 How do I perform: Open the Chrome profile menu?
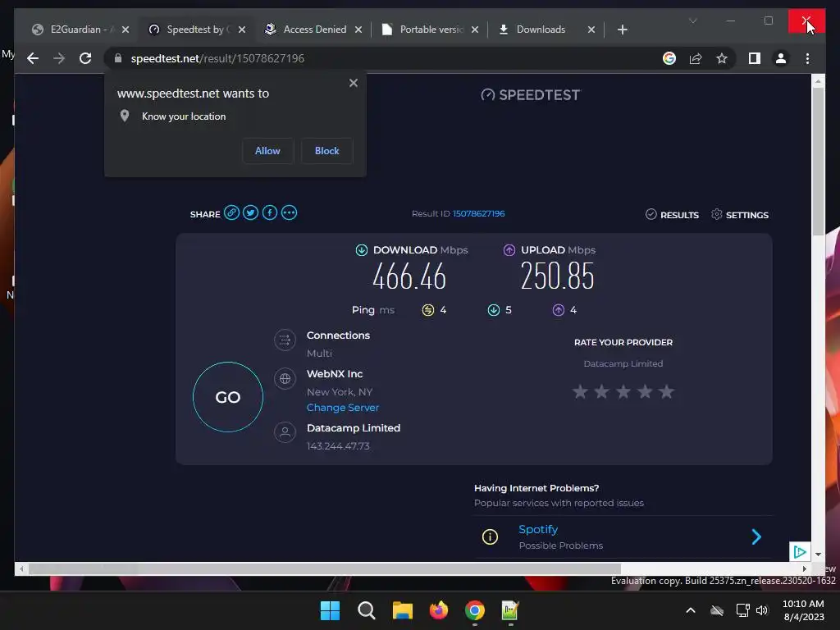tap(781, 58)
